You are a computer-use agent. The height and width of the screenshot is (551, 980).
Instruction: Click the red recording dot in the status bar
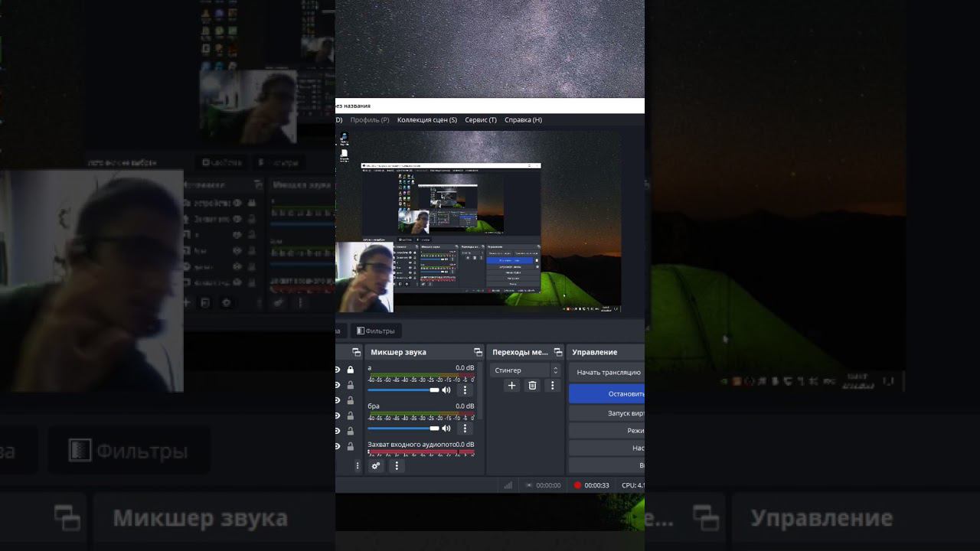click(578, 485)
